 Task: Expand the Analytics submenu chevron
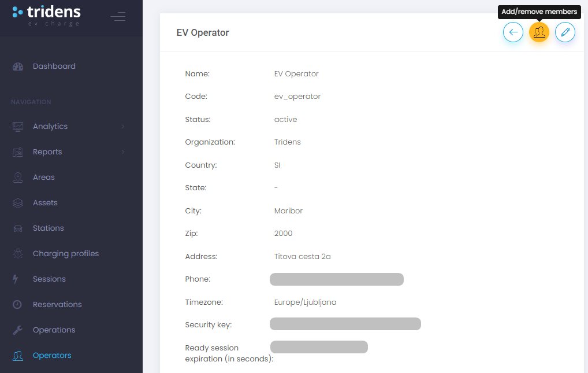pyautogui.click(x=123, y=126)
